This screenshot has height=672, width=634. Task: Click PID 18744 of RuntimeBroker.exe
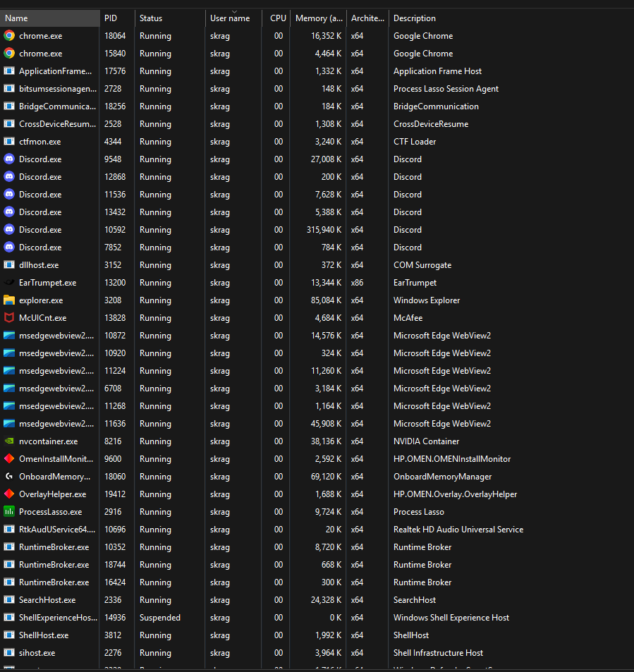click(115, 564)
